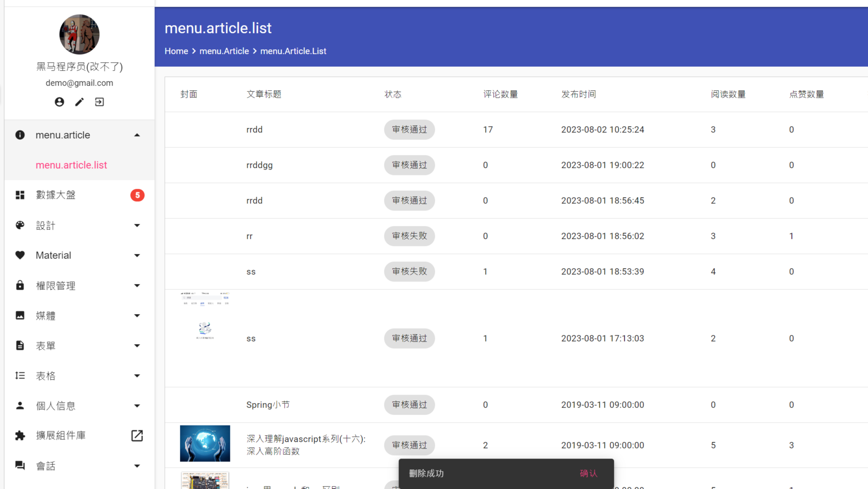The height and width of the screenshot is (489, 868).
Task: Expand the Material menu arrow
Action: pos(137,255)
